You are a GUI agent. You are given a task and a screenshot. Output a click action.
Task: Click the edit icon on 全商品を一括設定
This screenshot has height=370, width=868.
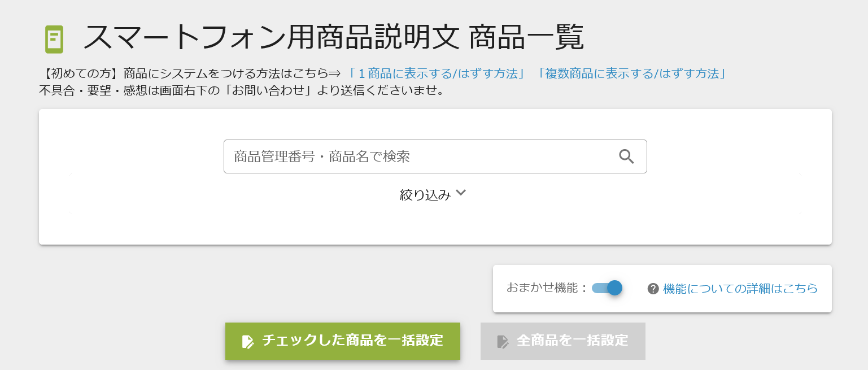pyautogui.click(x=503, y=341)
